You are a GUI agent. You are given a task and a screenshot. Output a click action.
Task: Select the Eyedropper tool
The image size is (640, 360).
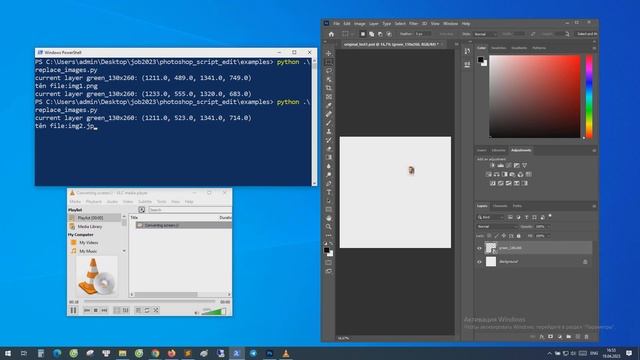[329, 105]
